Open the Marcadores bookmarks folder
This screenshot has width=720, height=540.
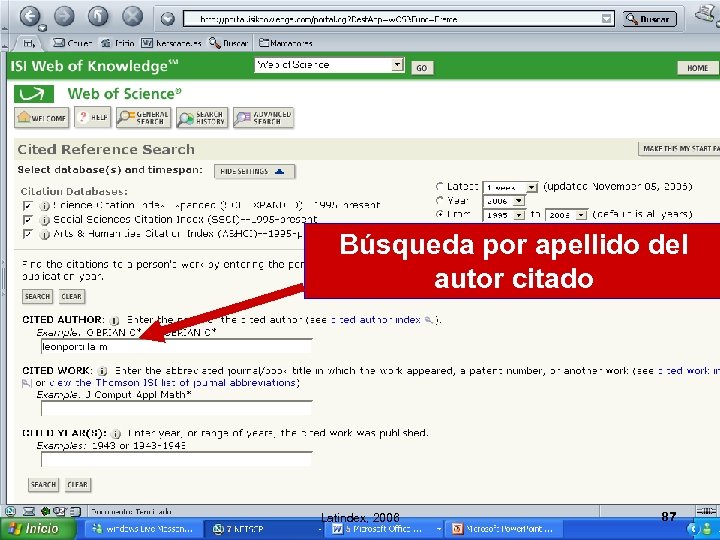pyautogui.click(x=286, y=43)
